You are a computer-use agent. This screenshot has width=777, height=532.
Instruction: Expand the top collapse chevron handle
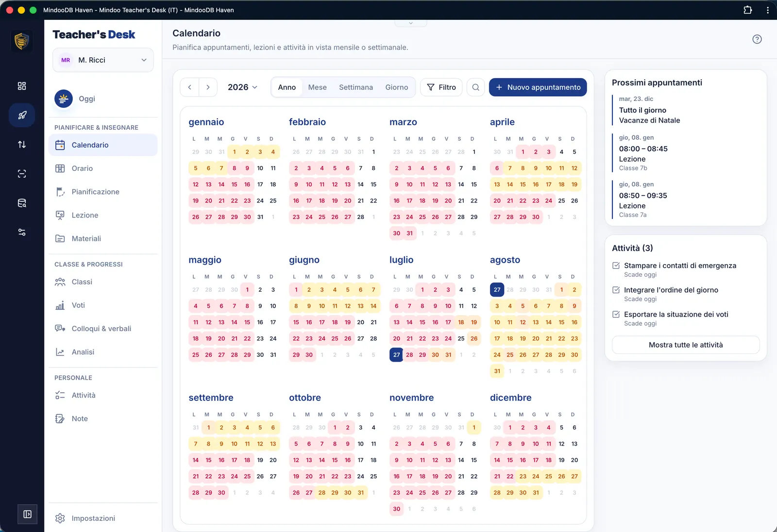[411, 23]
